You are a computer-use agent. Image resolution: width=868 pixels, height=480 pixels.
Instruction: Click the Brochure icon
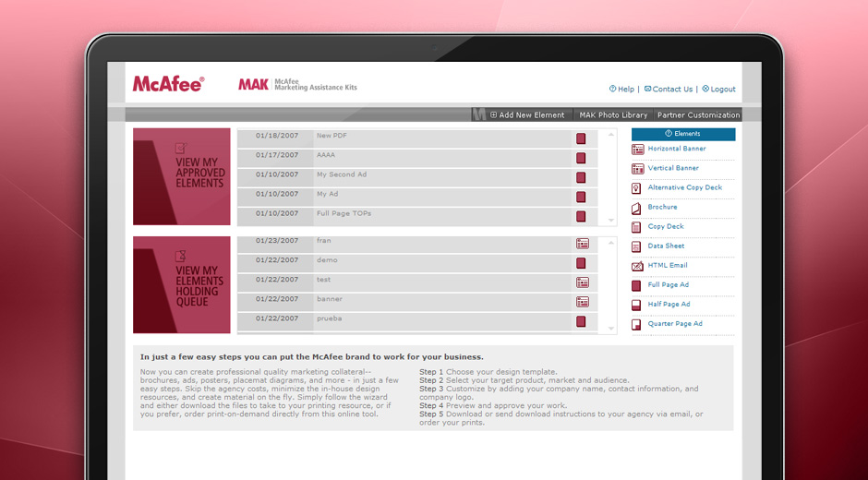point(636,209)
